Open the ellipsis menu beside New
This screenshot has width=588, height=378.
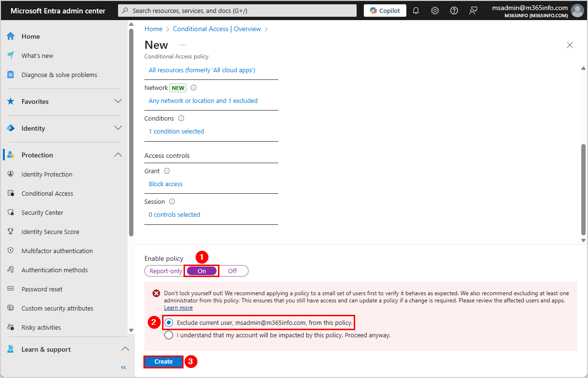[x=183, y=45]
